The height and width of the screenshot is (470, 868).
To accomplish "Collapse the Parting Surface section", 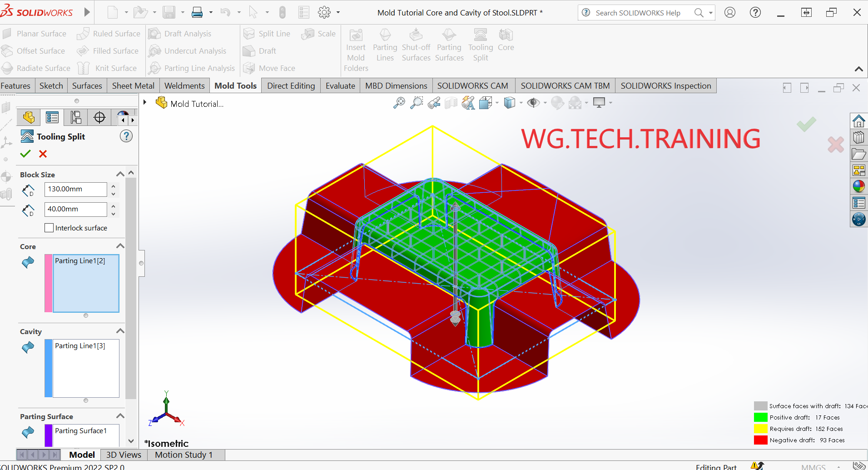I will (x=120, y=416).
